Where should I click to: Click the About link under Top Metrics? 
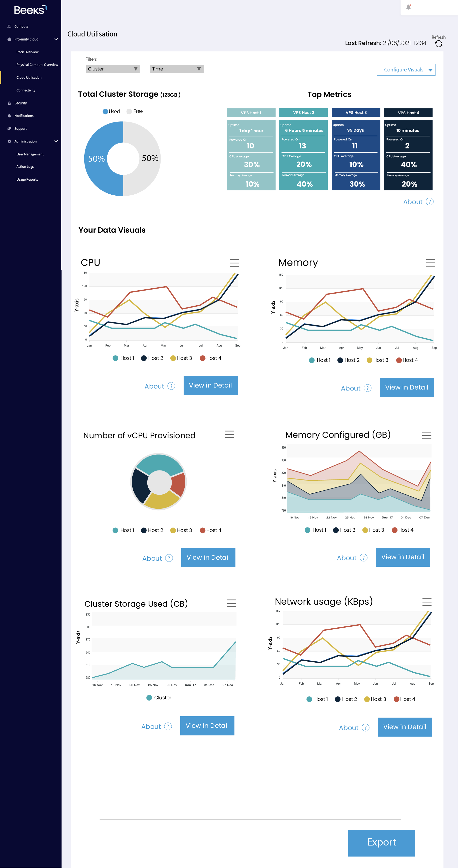point(413,201)
